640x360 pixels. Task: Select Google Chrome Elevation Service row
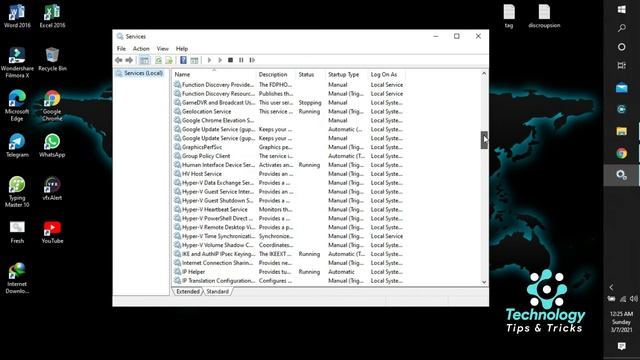coord(289,120)
